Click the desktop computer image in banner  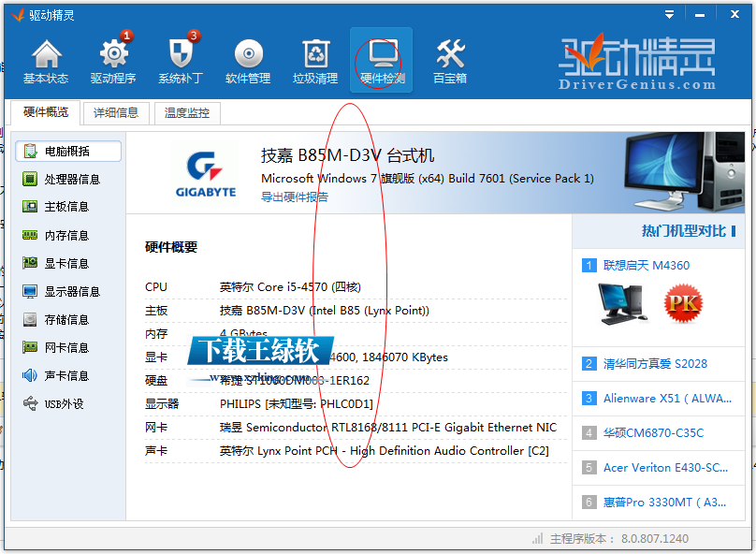click(x=684, y=172)
